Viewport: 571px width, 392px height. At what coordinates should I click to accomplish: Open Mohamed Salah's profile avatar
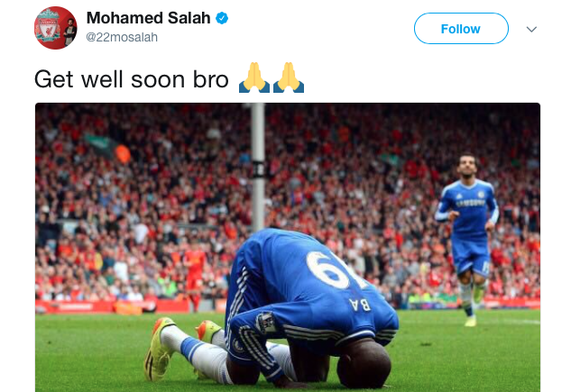tap(55, 28)
